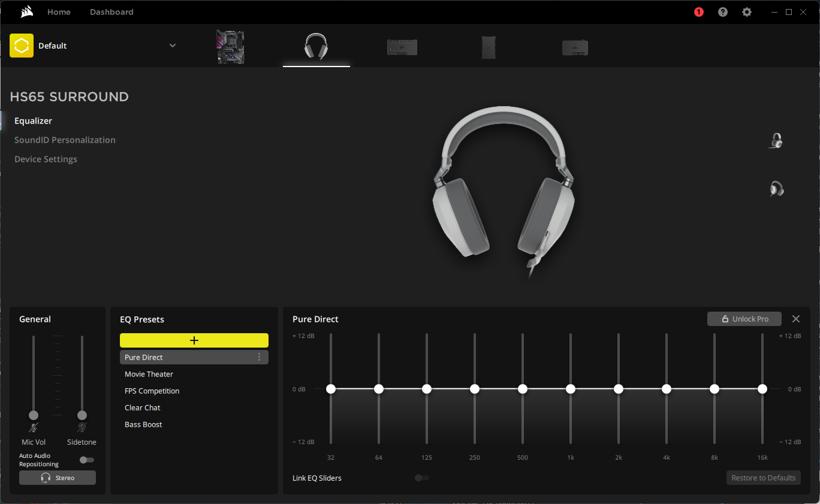Select the motherboard device thumbnail
This screenshot has width=820, height=504.
point(230,47)
